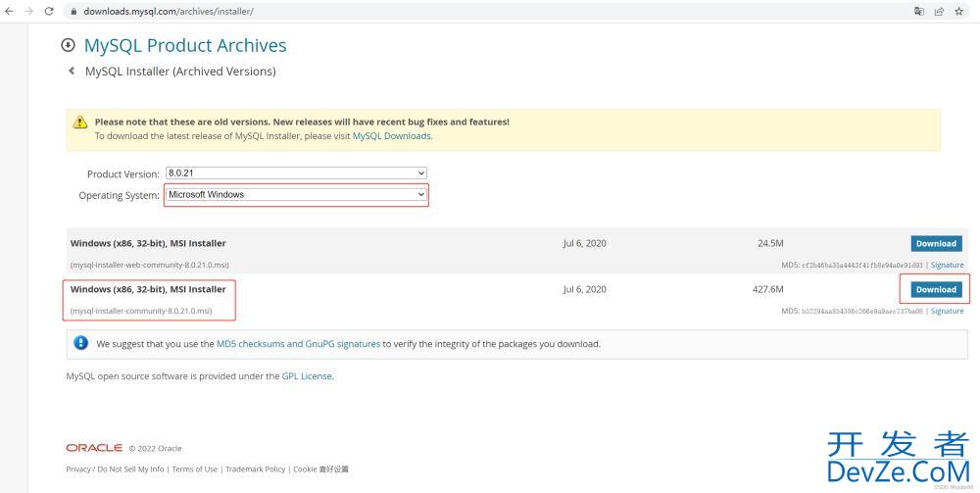The image size is (980, 493).
Task: Click the mysql-installer-community-8.0.21.0.msi filename
Action: 141,311
